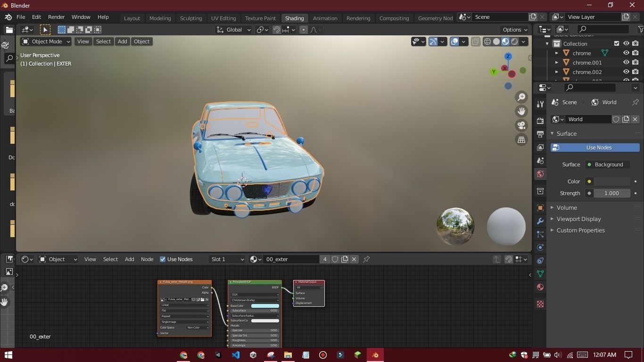Disable chrome.001 in renders
Viewport: 644px width, 362px height.
(636, 63)
